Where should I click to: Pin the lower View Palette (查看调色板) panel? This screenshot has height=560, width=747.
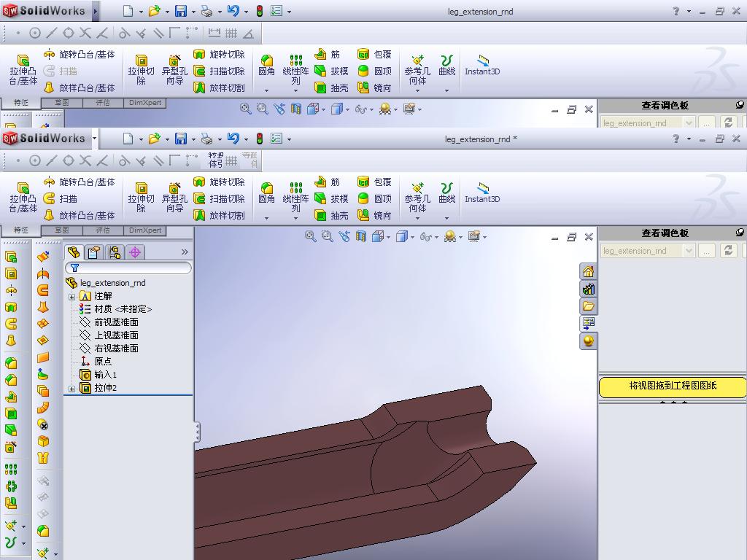click(740, 233)
